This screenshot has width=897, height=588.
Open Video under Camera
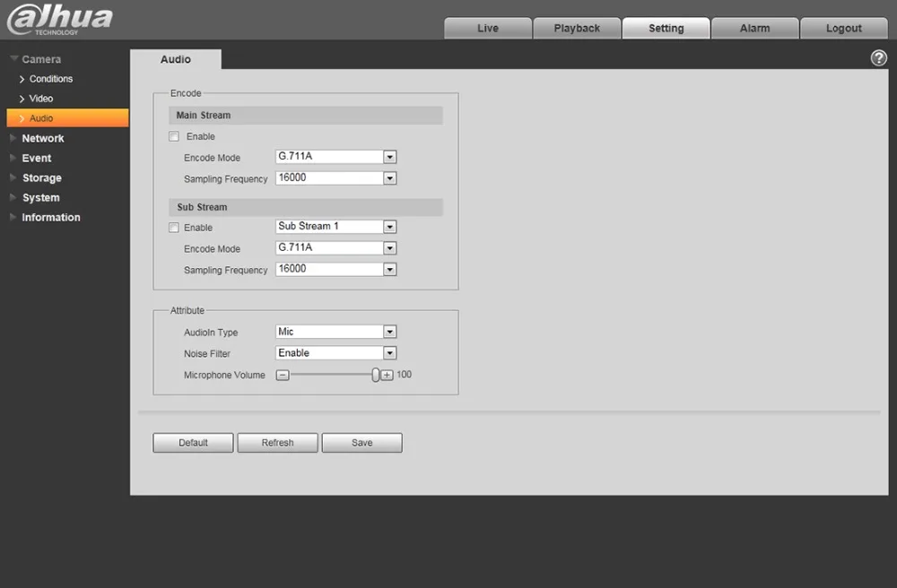pos(36,99)
